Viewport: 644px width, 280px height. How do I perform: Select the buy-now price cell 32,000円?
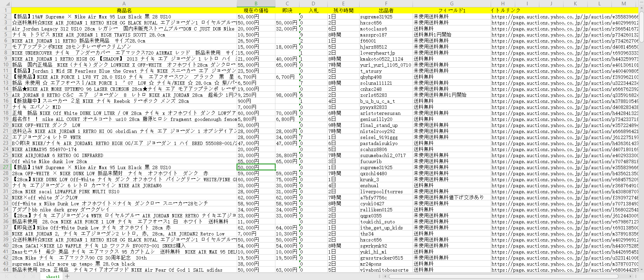coord(287,29)
